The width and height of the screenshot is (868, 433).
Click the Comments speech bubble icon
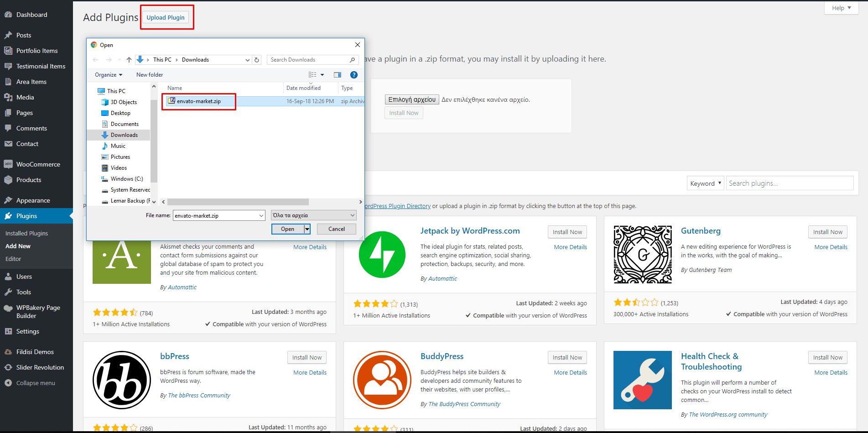pos(8,128)
